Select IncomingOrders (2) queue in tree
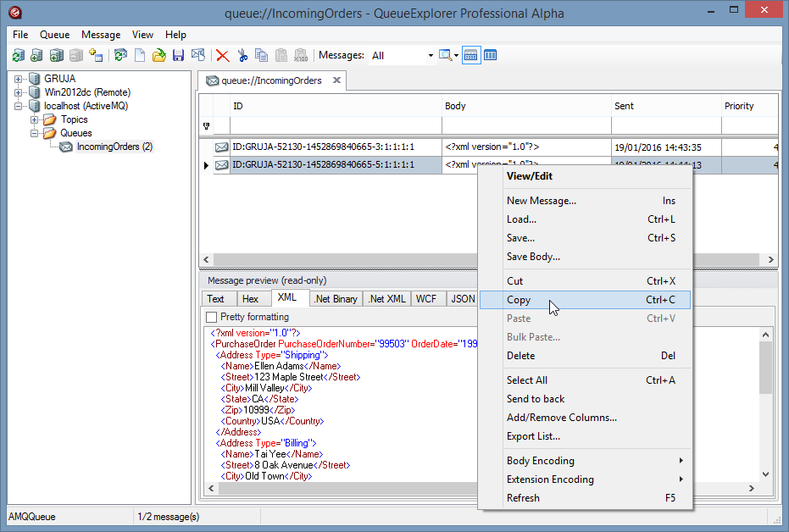The image size is (789, 532). (x=114, y=147)
